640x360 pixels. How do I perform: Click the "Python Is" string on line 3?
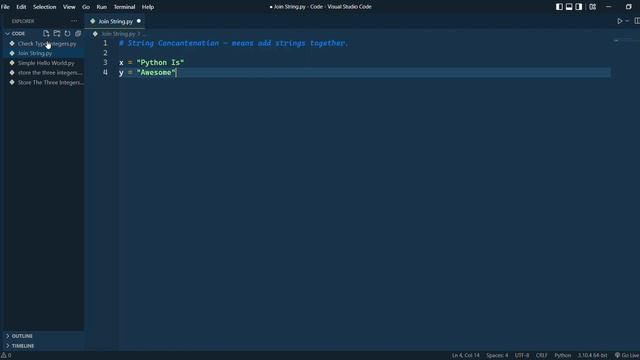pos(160,62)
